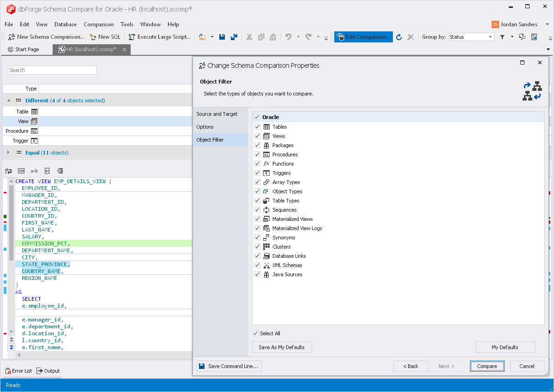Toggle the Select All checkbox

(256, 333)
